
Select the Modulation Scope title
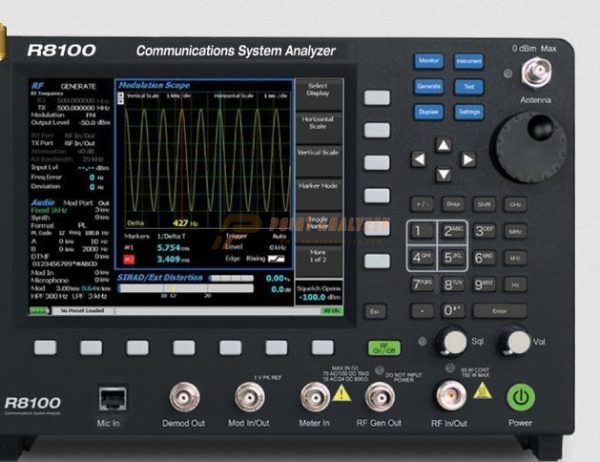[x=154, y=85]
